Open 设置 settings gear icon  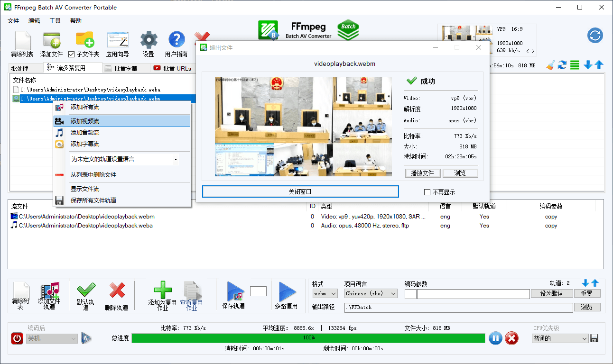point(149,41)
